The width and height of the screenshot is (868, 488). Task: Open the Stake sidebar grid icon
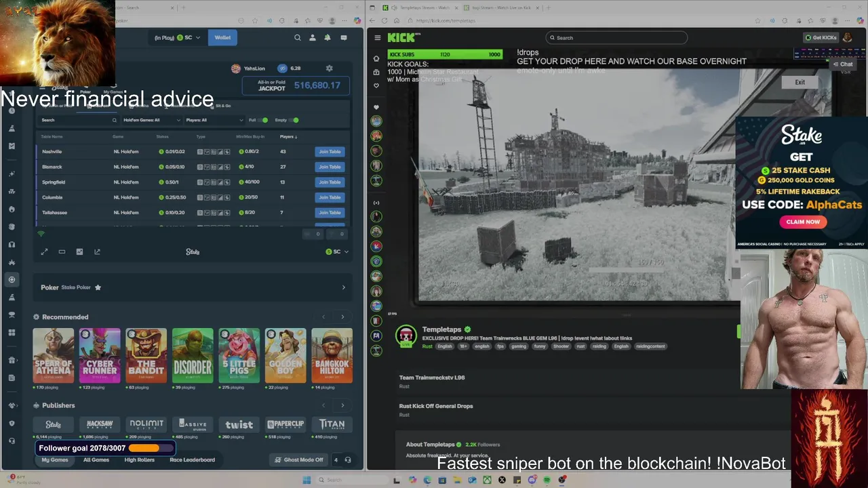(x=12, y=332)
